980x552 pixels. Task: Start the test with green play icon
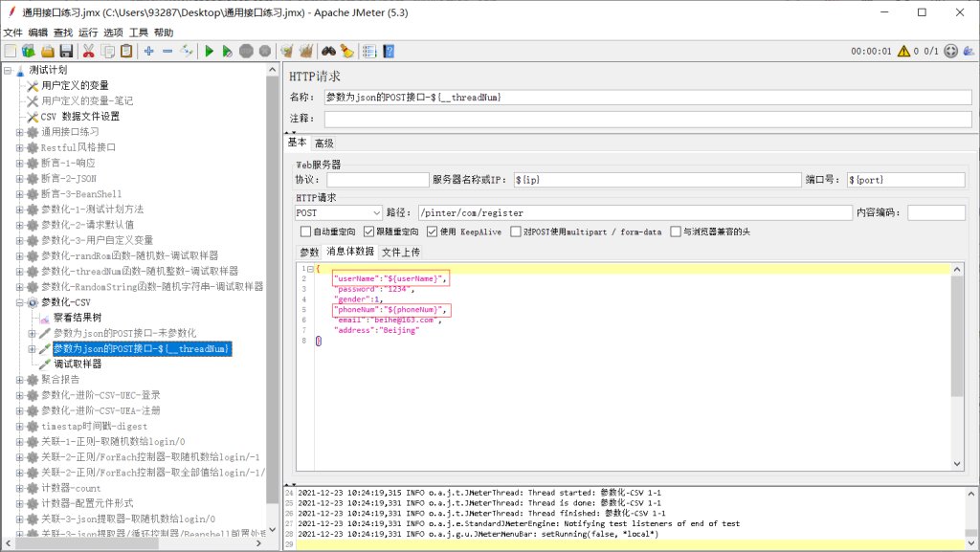point(210,52)
